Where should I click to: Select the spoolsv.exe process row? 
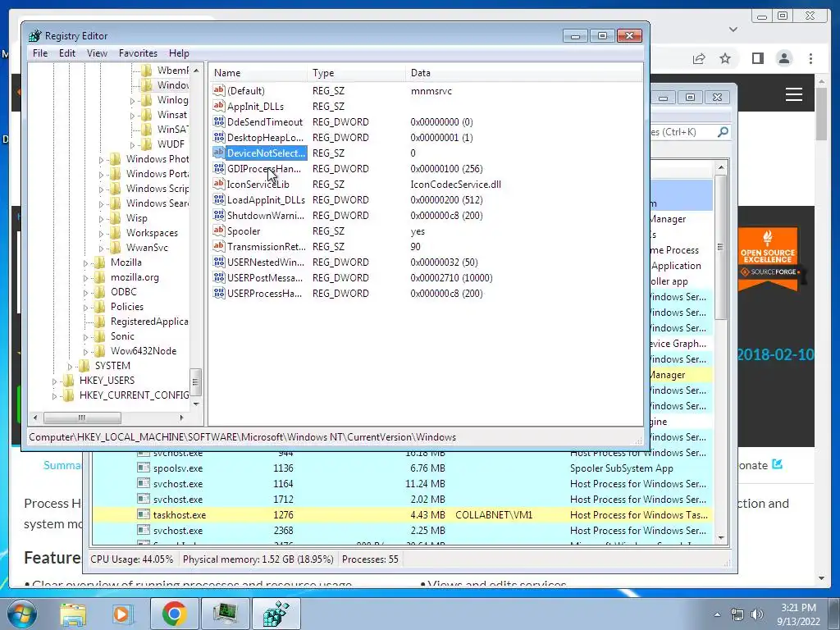pos(402,468)
